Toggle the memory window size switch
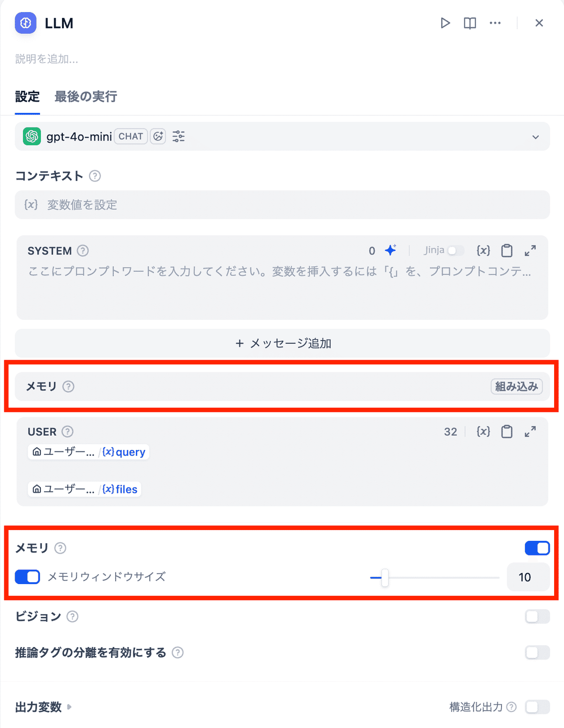 tap(27, 577)
